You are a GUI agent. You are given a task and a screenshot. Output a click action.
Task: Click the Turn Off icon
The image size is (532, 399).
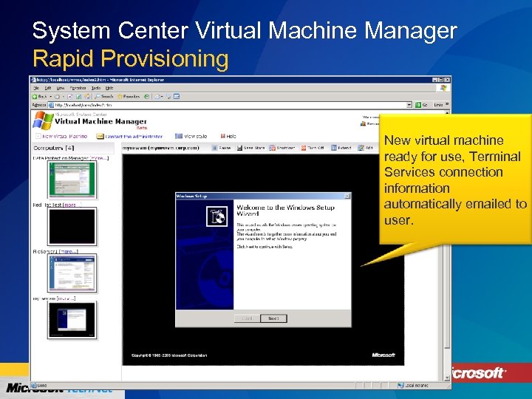tap(304, 148)
